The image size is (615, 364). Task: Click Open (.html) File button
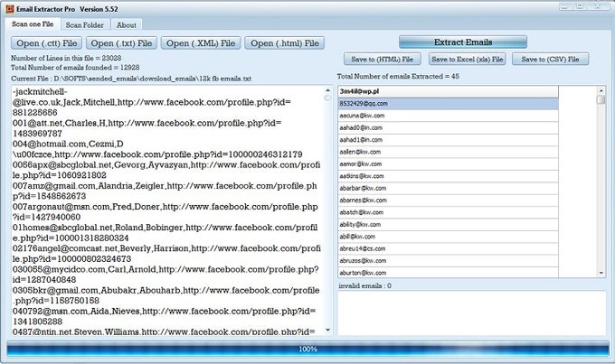click(x=286, y=42)
